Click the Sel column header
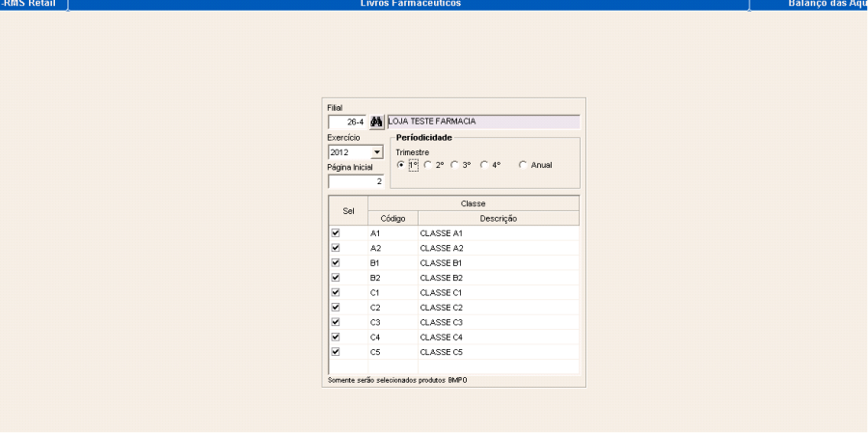The width and height of the screenshot is (868, 433). pos(348,211)
